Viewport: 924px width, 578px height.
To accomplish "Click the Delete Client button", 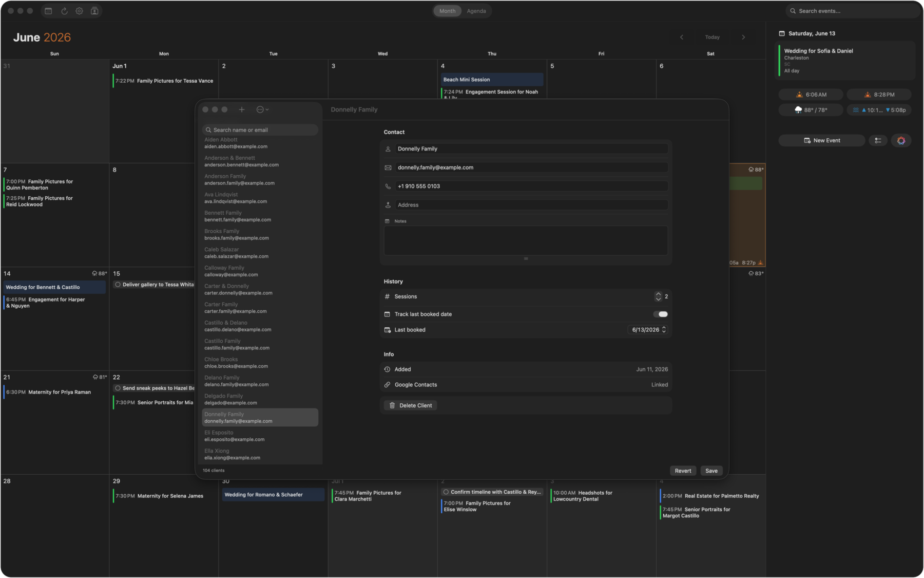I will [411, 405].
